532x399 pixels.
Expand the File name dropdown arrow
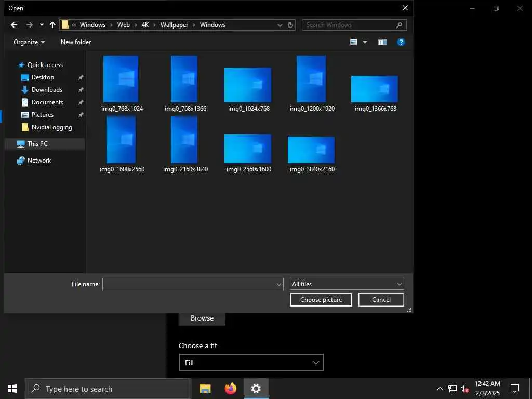279,284
